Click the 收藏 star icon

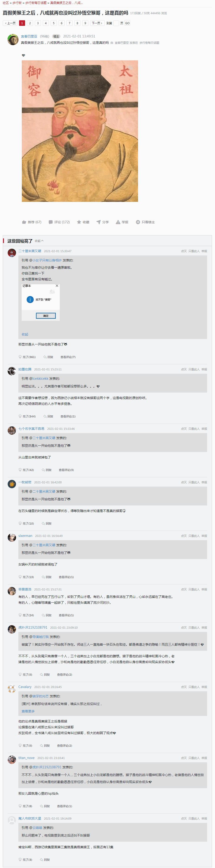[79, 222]
